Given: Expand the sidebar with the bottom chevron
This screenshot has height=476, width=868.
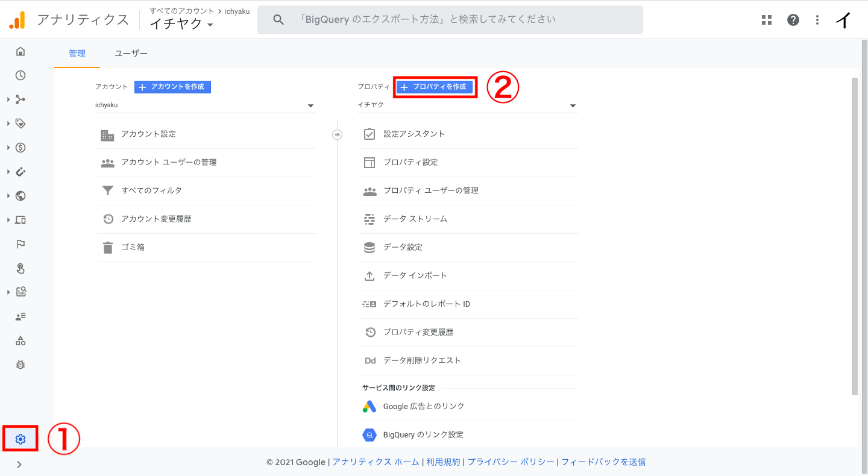Looking at the screenshot, I should 19,465.
